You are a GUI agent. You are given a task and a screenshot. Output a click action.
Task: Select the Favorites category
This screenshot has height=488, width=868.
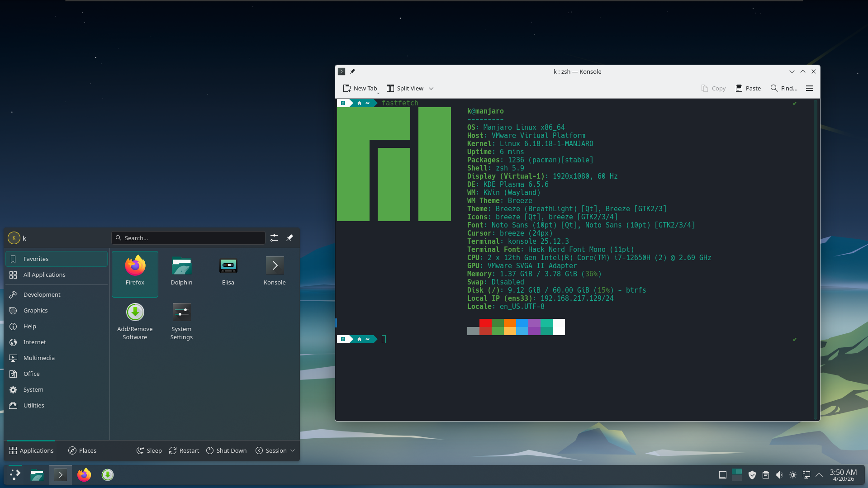tap(57, 259)
